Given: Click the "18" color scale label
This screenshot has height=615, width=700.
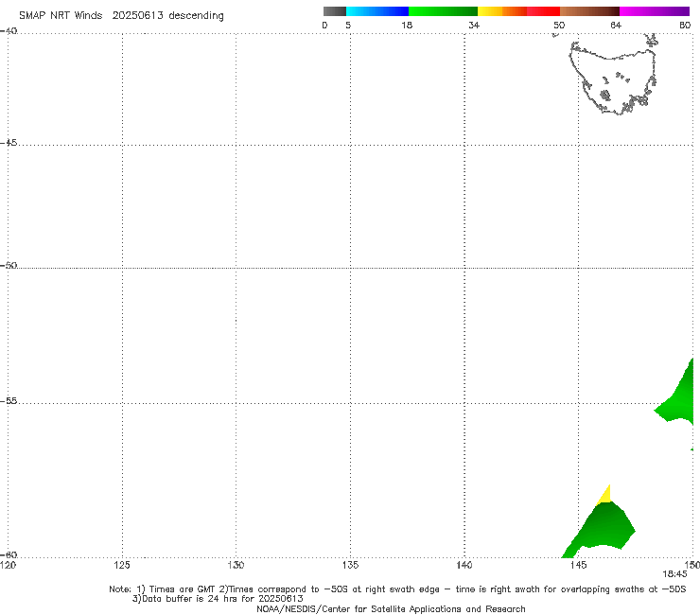Looking at the screenshot, I should (x=407, y=26).
